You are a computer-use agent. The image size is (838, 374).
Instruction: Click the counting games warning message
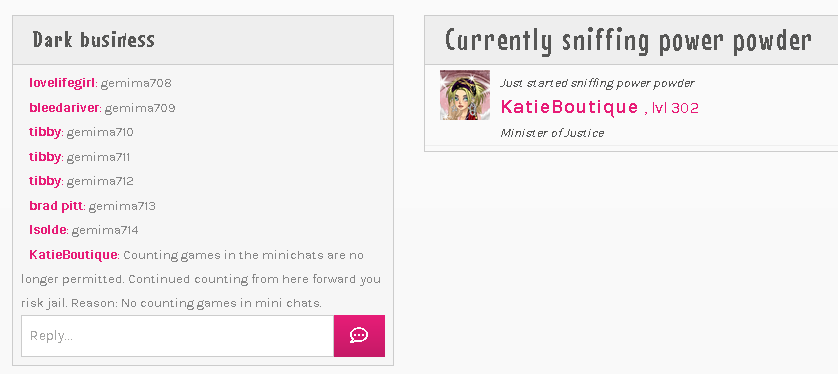(x=201, y=279)
